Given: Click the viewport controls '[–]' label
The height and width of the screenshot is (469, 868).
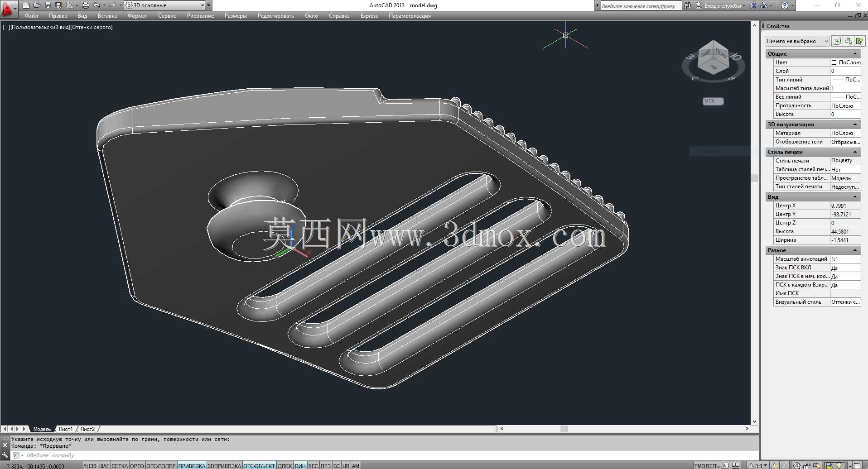Looking at the screenshot, I should (6, 27).
